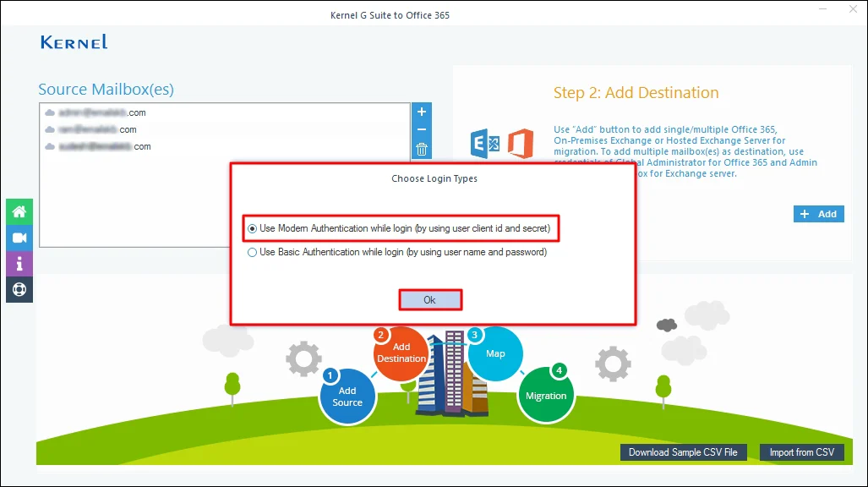Image resolution: width=868 pixels, height=487 pixels.
Task: Click the Add Source step circle
Action: pyautogui.click(x=347, y=397)
